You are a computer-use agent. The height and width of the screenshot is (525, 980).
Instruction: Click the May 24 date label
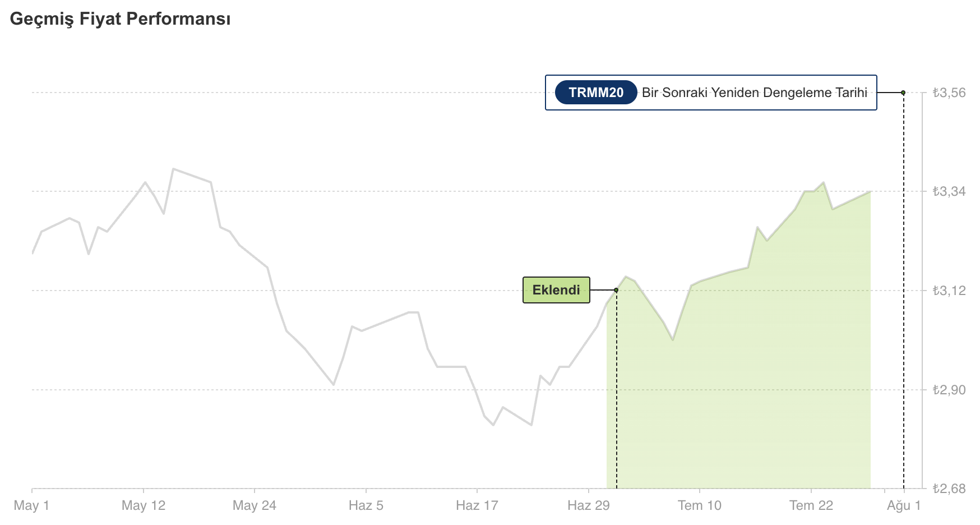(x=255, y=505)
